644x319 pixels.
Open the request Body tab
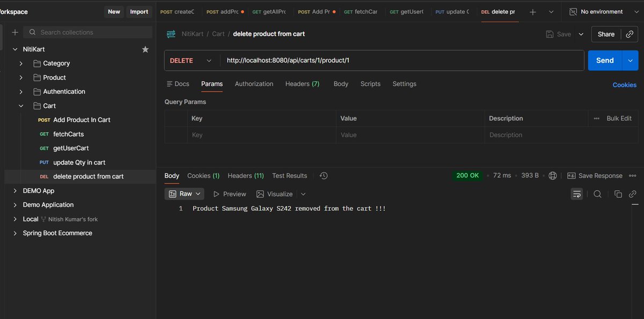(x=341, y=84)
